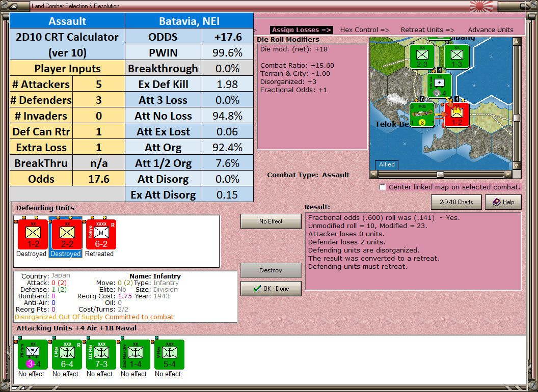Click 'Land Combat Selection & Resolution' title

click(75, 6)
